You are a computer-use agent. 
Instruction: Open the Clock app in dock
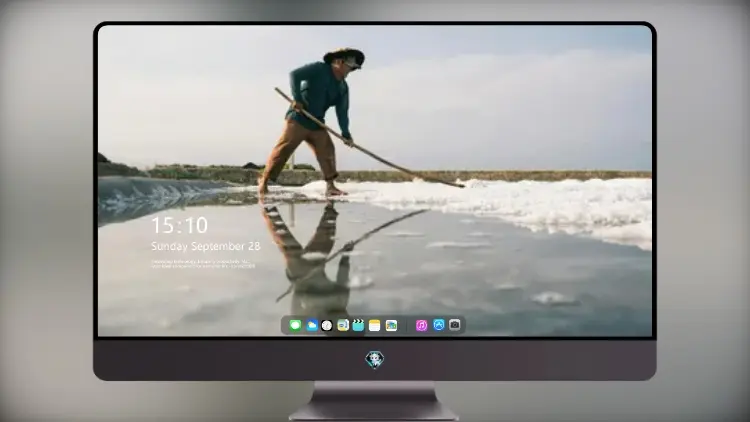click(x=327, y=325)
